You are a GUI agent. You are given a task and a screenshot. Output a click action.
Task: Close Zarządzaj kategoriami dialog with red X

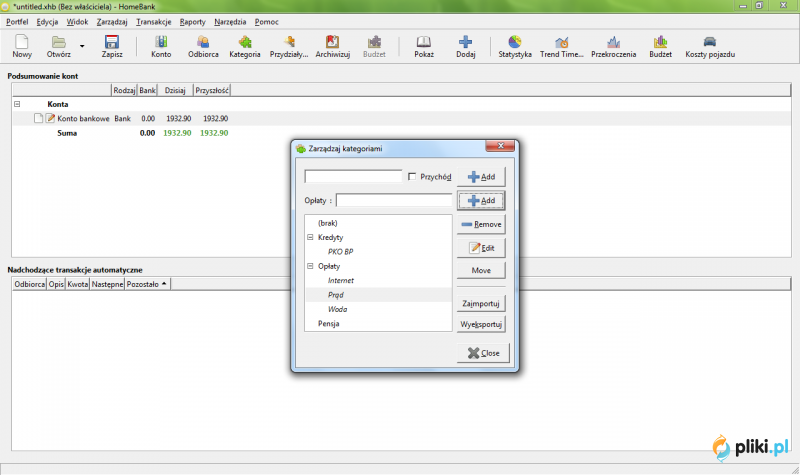pos(500,146)
